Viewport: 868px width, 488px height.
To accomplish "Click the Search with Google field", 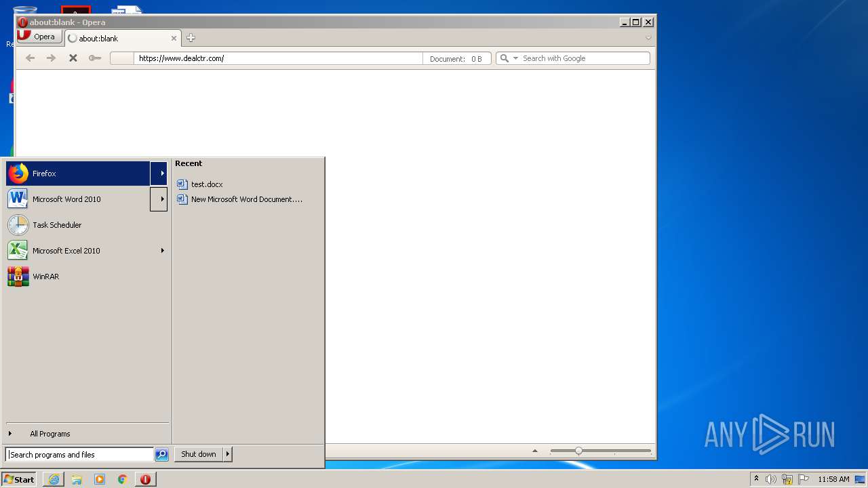I will pos(585,58).
